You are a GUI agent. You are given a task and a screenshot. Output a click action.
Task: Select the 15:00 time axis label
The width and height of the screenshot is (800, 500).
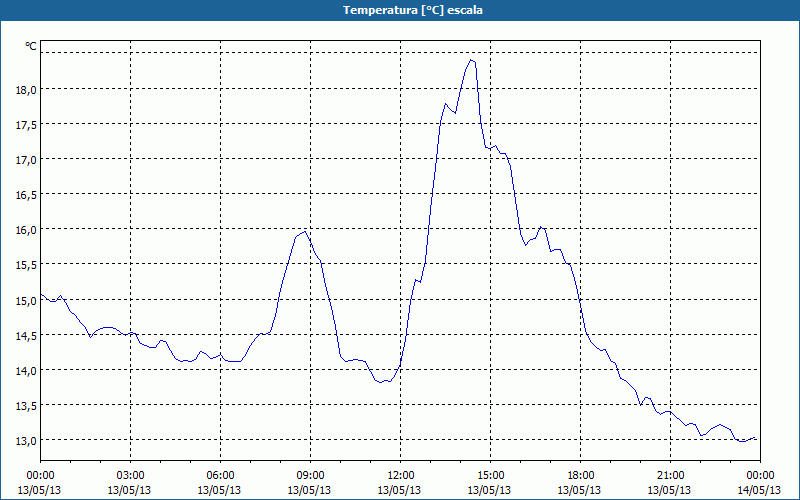[490, 476]
